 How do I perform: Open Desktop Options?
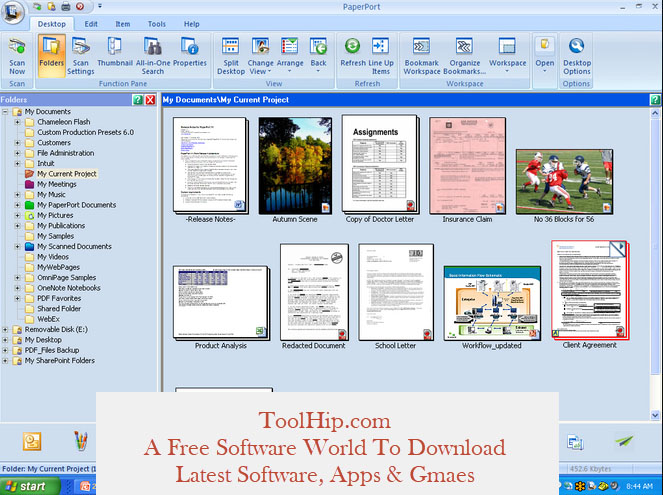coord(576,56)
